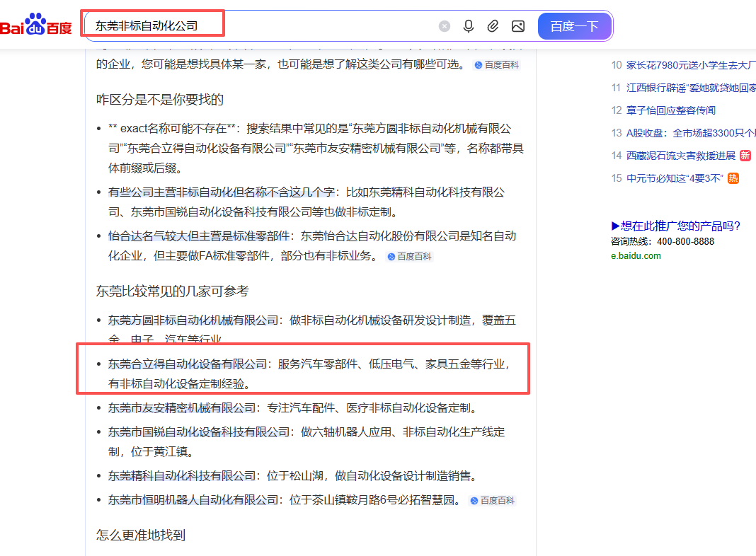Viewport: 756px width, 556px height.
Task: Open the 想在此推广您的产品吗 promotion link
Action: click(675, 226)
